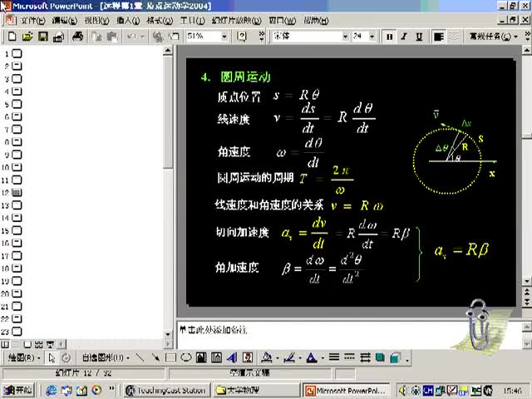
Task: Open the AutoShapes dropdown
Action: click(106, 357)
